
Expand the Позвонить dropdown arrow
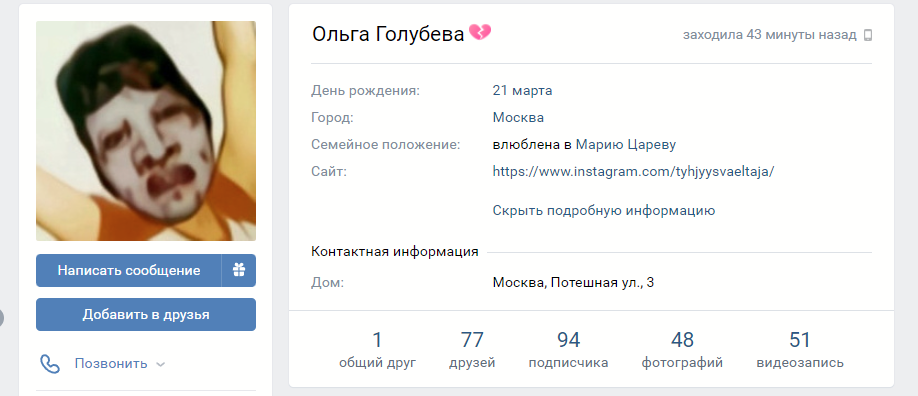tap(160, 364)
